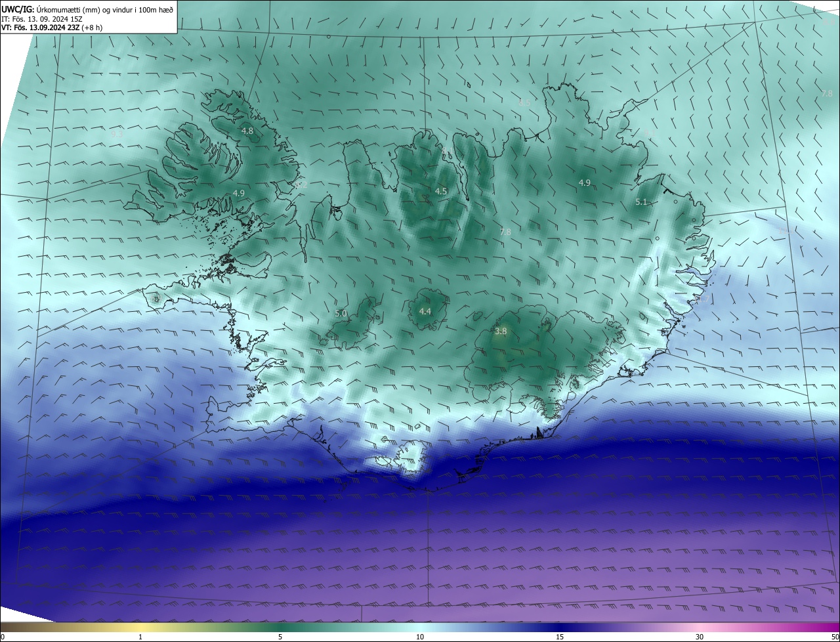The height and width of the screenshot is (642, 840).
Task: Pick the dark navy colour above the 15 tick
Action: pyautogui.click(x=560, y=628)
